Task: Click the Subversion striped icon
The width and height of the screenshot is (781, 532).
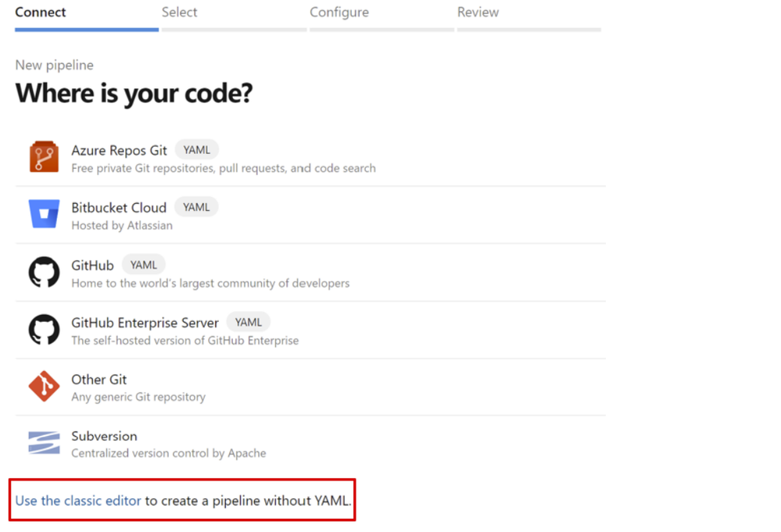Action: pyautogui.click(x=44, y=442)
